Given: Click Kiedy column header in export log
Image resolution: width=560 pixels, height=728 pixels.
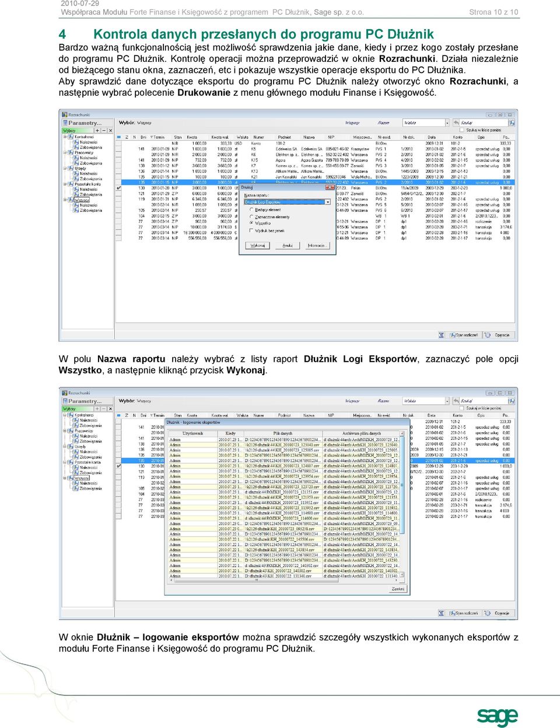Looking at the screenshot, I should tap(230, 433).
